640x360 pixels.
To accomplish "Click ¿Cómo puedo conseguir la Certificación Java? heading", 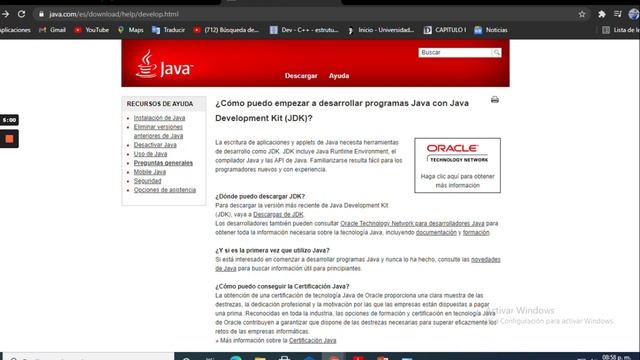I will [282, 286].
